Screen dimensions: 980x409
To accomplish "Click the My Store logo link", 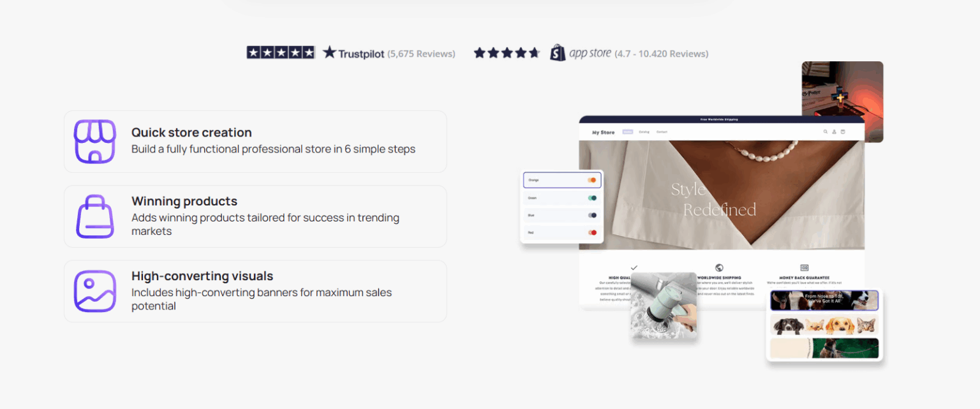I will [603, 132].
